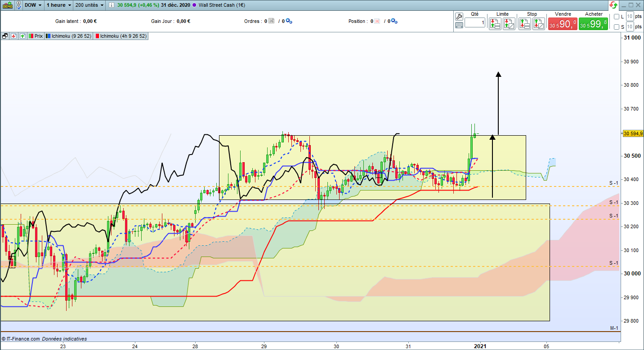Screen dimensions: 644x350
Task: Click the first Stop order icon
Action: pos(524,24)
